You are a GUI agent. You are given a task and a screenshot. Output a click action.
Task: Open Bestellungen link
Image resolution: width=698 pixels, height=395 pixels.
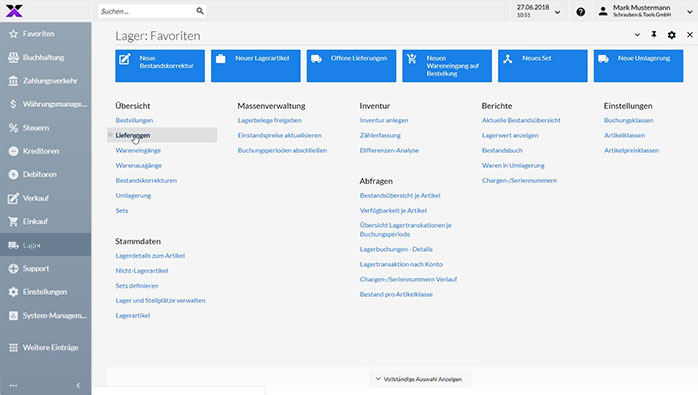pyautogui.click(x=134, y=120)
